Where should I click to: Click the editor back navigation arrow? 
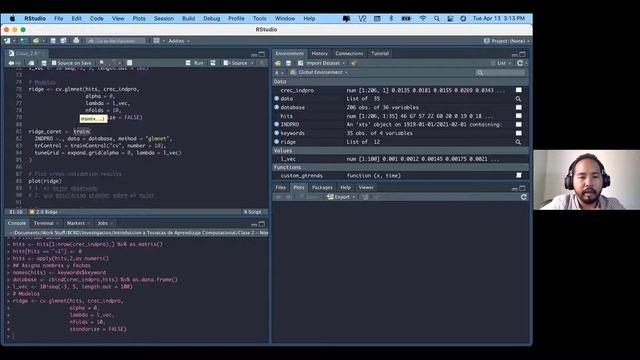point(11,63)
